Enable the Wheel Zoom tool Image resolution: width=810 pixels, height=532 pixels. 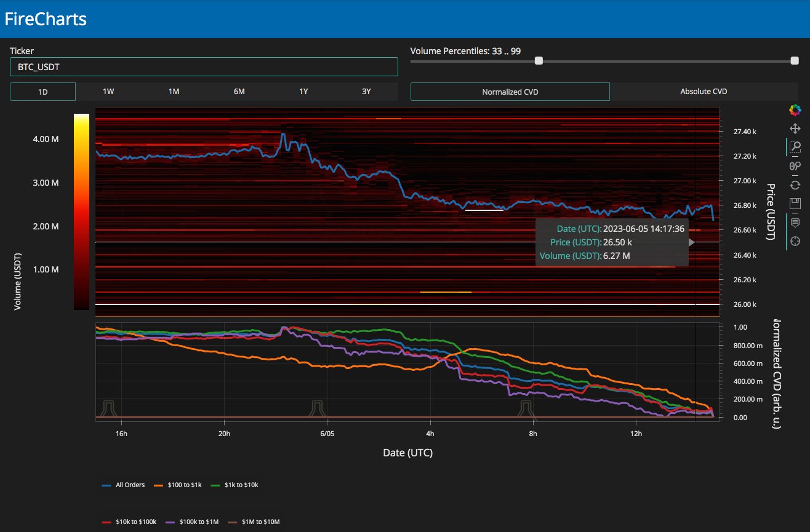[795, 165]
